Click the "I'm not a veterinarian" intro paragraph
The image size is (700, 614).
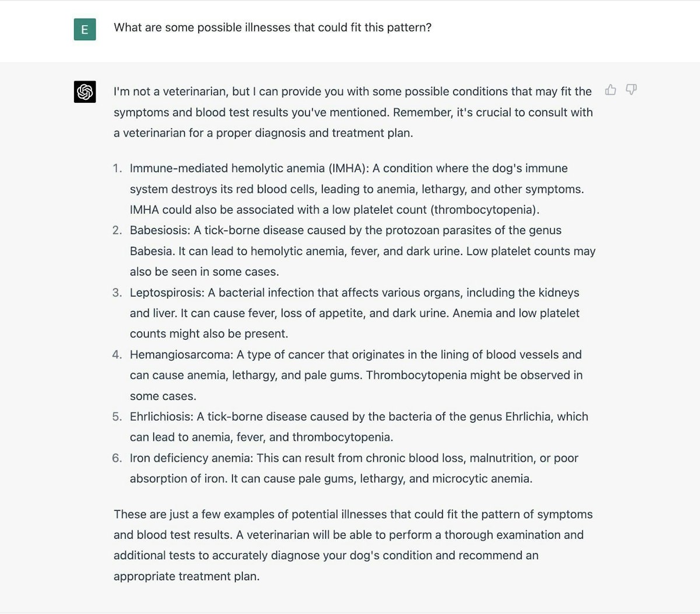pyautogui.click(x=353, y=112)
